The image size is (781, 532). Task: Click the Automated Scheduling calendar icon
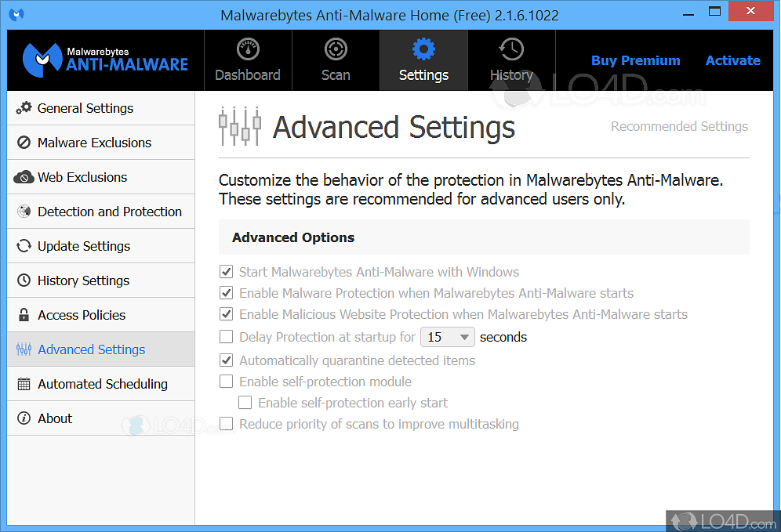click(x=24, y=384)
